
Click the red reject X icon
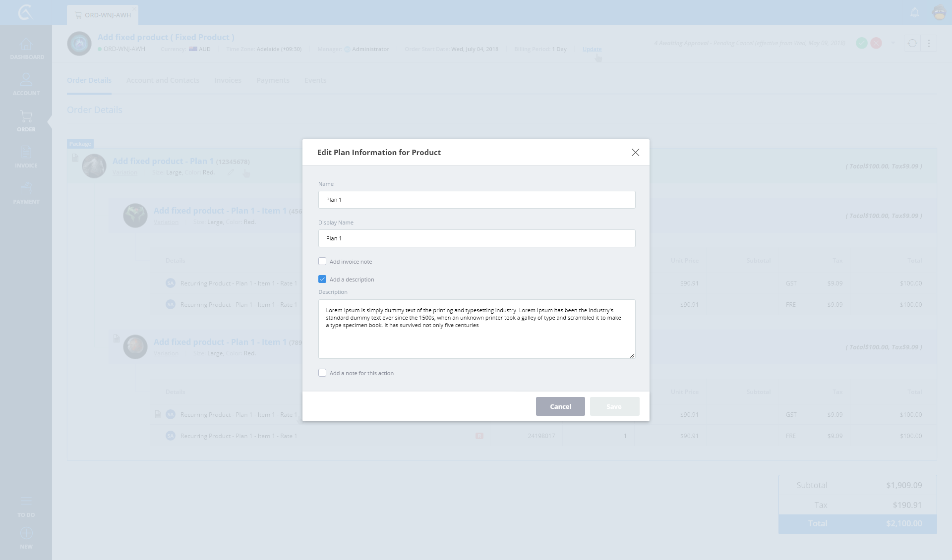click(x=876, y=43)
